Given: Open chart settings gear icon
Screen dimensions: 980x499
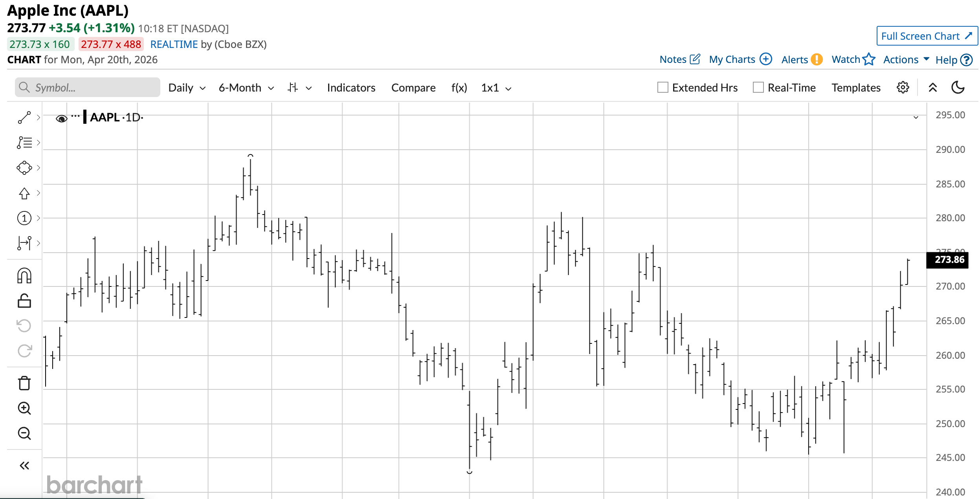Looking at the screenshot, I should 903,88.
